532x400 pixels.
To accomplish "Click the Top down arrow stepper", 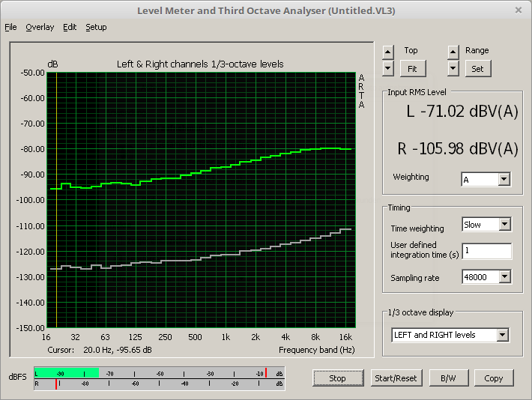I will (387, 68).
